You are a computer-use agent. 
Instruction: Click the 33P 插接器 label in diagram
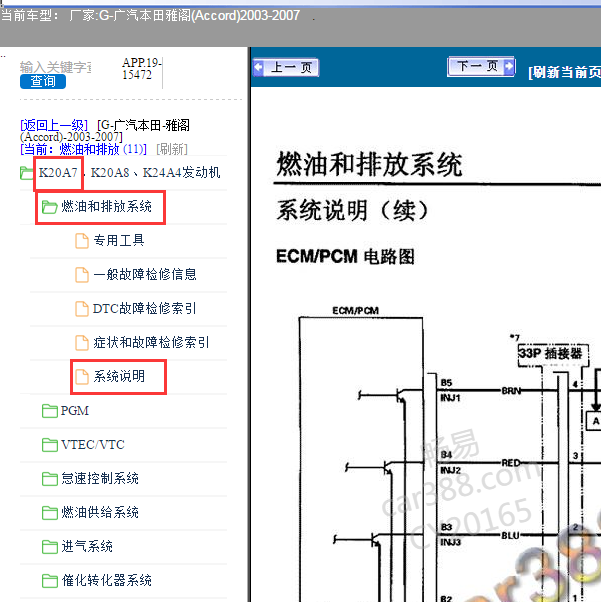550,353
